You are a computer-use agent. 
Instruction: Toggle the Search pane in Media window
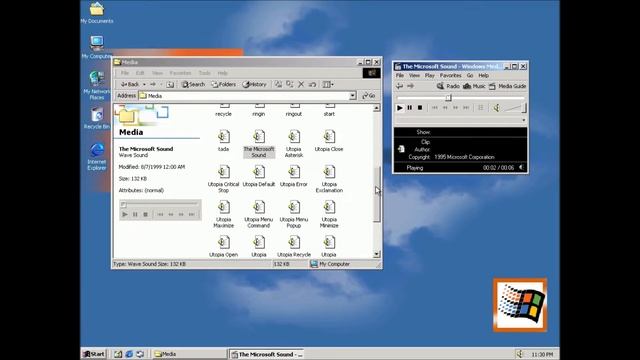point(193,84)
